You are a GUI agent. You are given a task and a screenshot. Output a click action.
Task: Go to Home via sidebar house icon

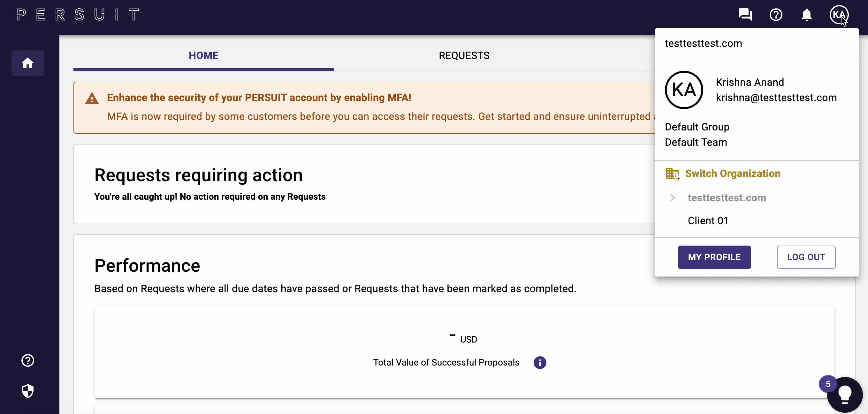(28, 63)
